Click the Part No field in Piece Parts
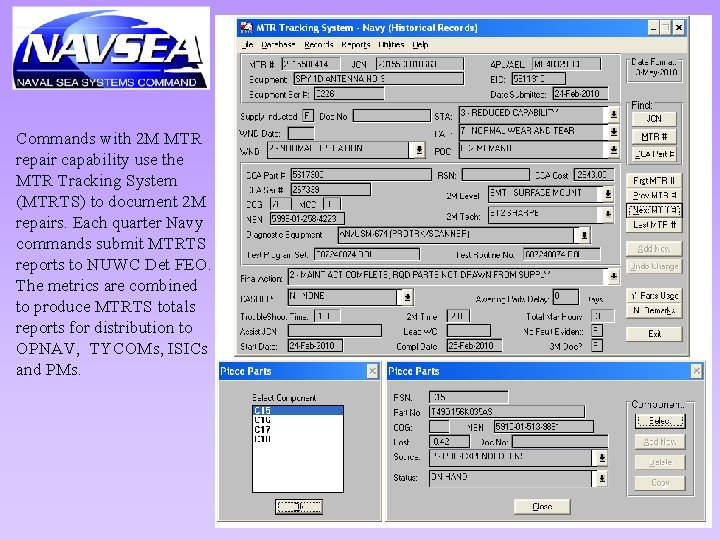720x540 pixels. tap(507, 412)
